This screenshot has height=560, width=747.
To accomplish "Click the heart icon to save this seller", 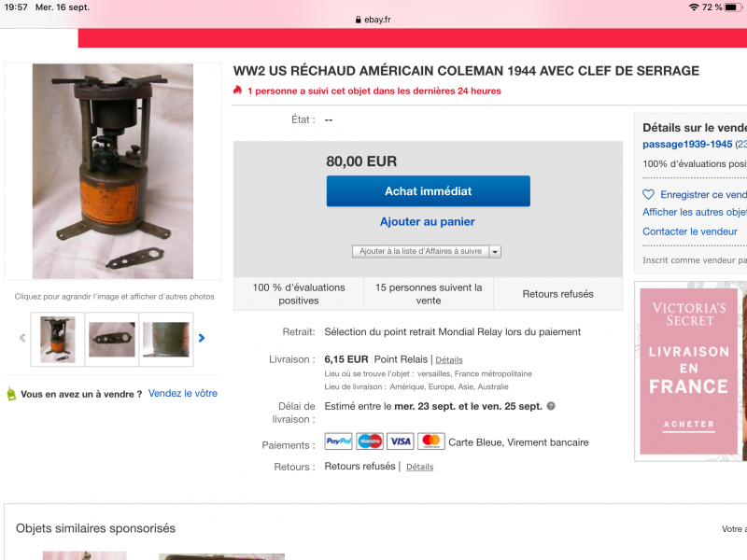I will [x=648, y=194].
